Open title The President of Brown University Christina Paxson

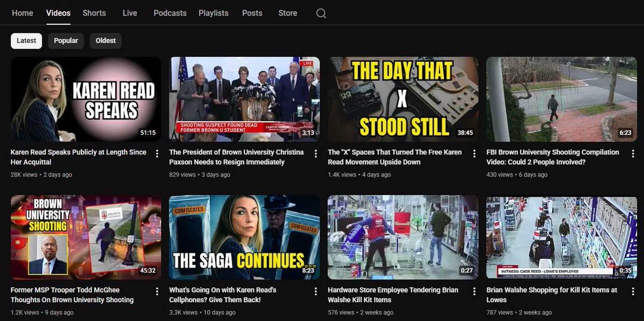(x=236, y=157)
